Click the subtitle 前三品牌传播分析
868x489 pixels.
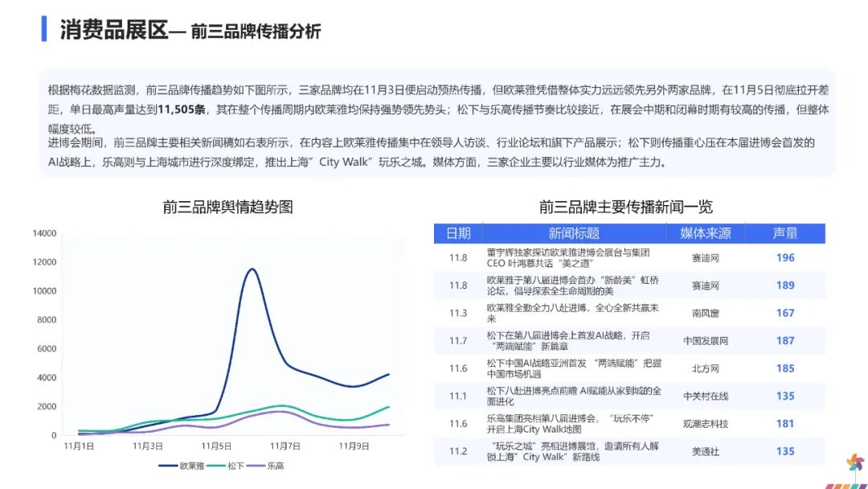tap(256, 31)
